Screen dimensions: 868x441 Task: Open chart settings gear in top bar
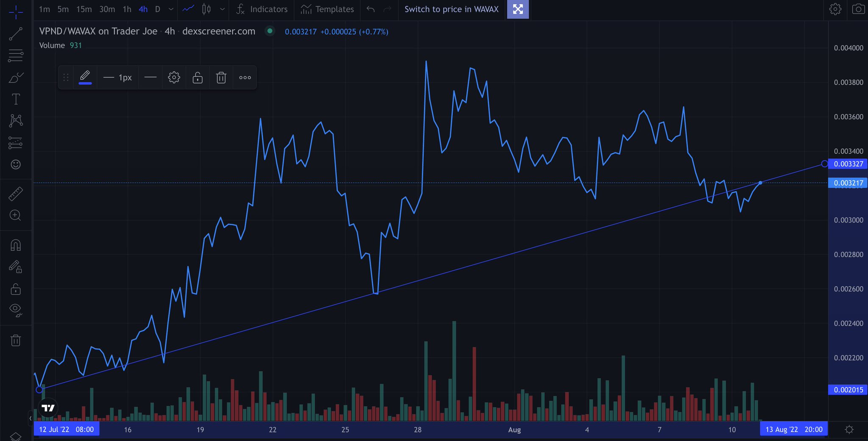coord(835,9)
